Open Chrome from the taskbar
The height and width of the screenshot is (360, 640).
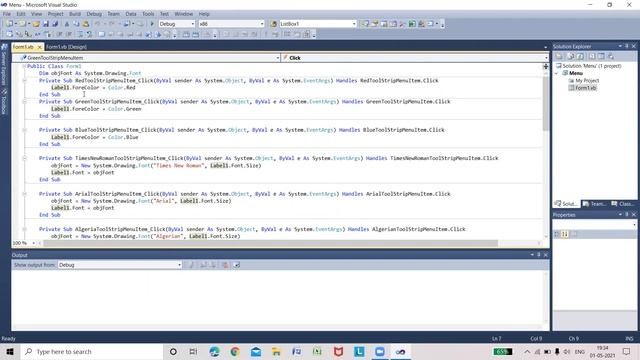pos(235,351)
